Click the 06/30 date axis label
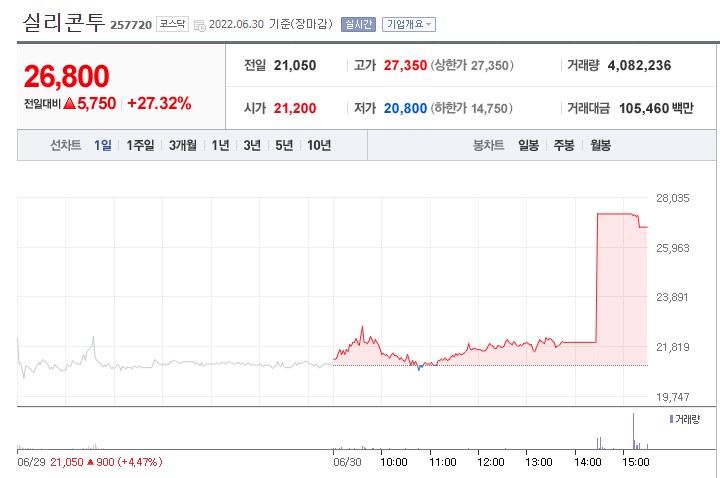This screenshot has width=720, height=478. click(x=348, y=462)
